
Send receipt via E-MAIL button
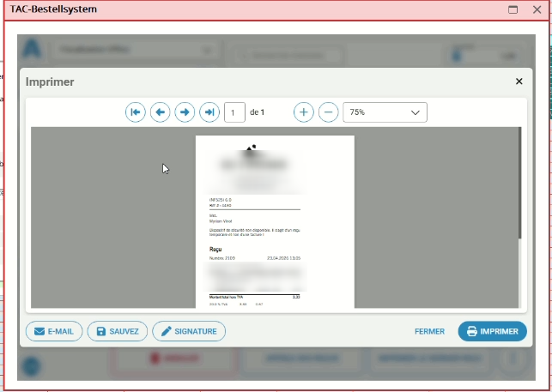(54, 331)
